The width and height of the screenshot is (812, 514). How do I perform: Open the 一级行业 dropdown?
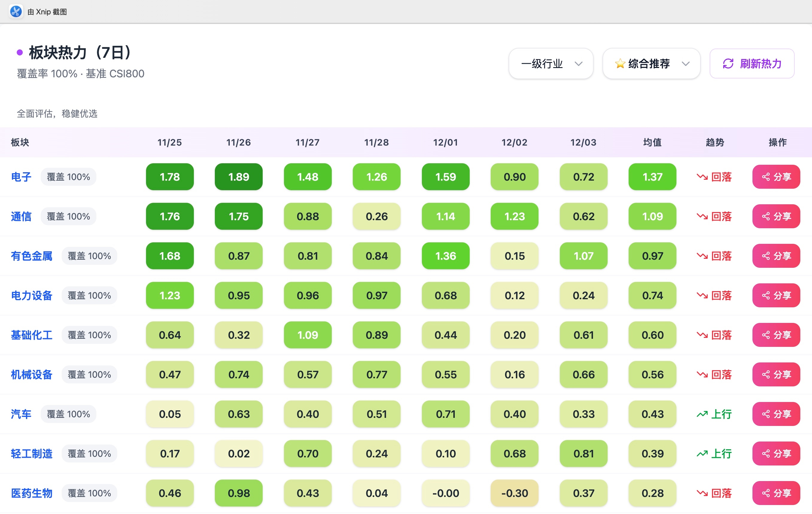point(551,64)
